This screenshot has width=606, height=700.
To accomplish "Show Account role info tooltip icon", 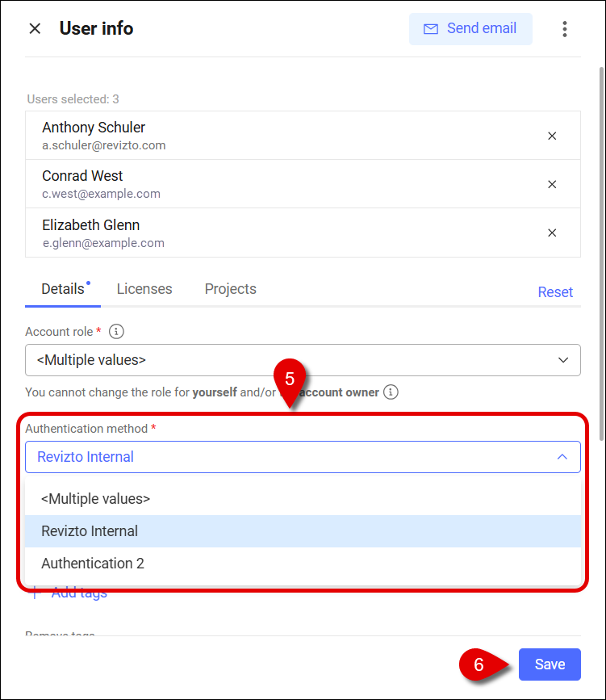I will pos(116,332).
